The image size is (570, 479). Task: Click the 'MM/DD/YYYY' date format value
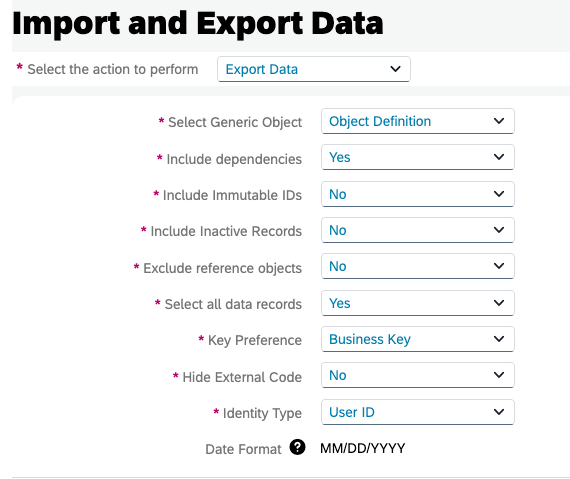pyautogui.click(x=362, y=448)
